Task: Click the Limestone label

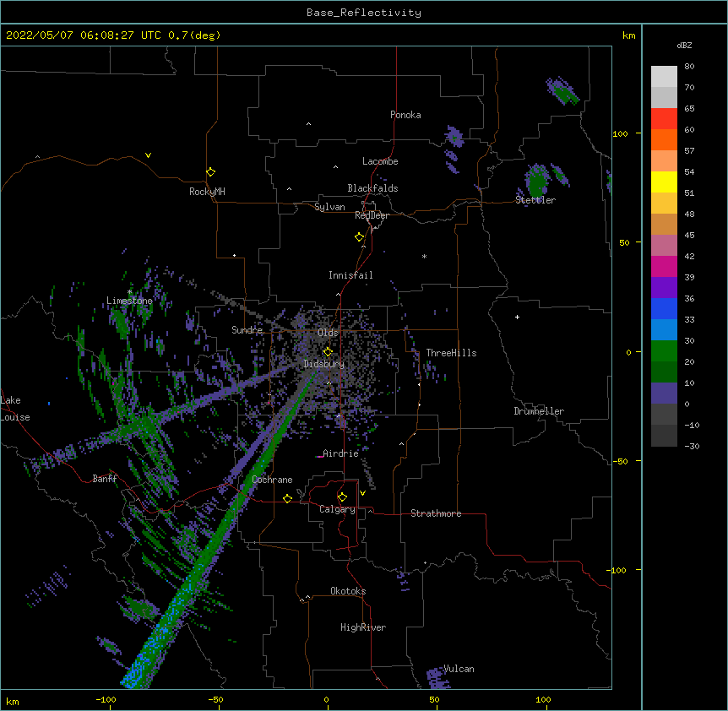Action: (129, 301)
